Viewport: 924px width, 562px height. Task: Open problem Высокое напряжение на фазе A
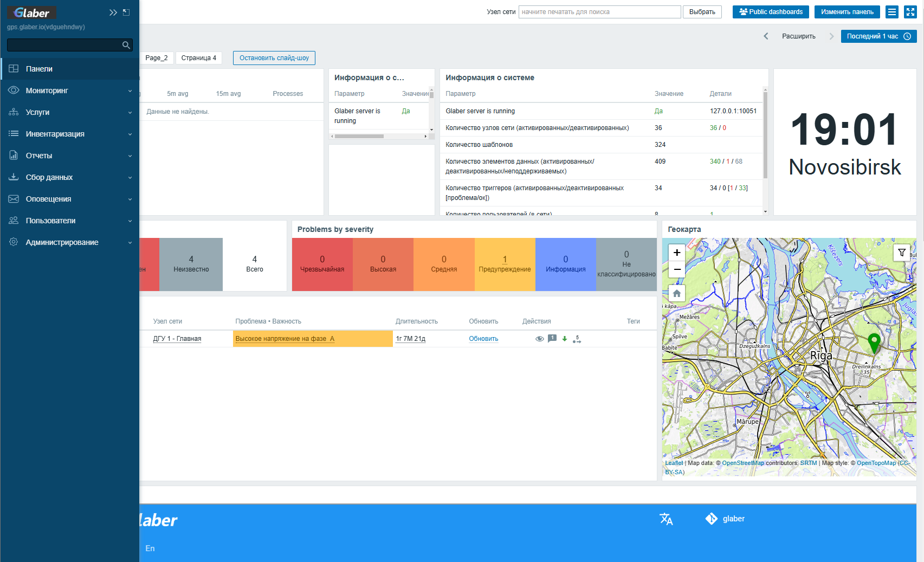(x=285, y=339)
